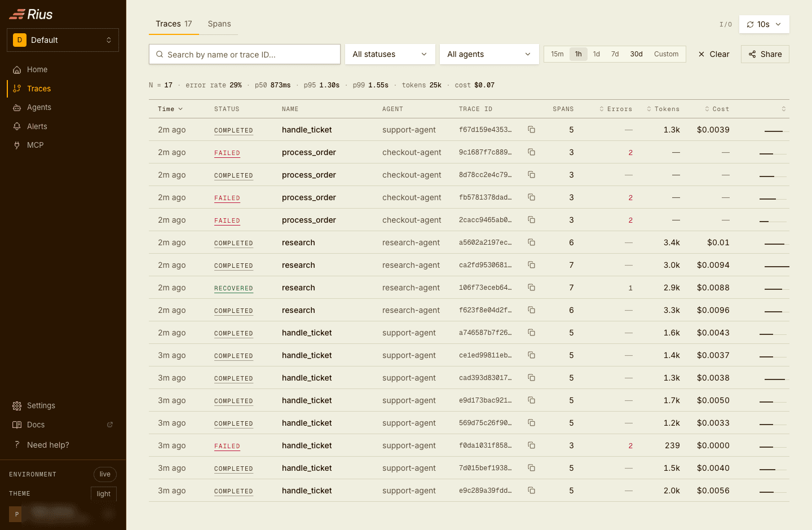Screen dimensions: 812x530
Task: Copy trace ID 106f73eceb64
Action: point(531,288)
